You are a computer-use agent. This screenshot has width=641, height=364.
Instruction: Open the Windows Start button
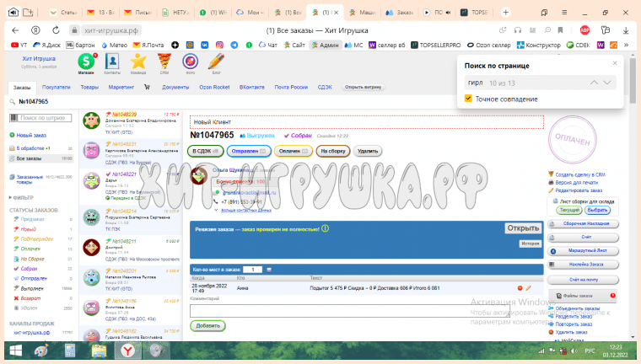16,351
